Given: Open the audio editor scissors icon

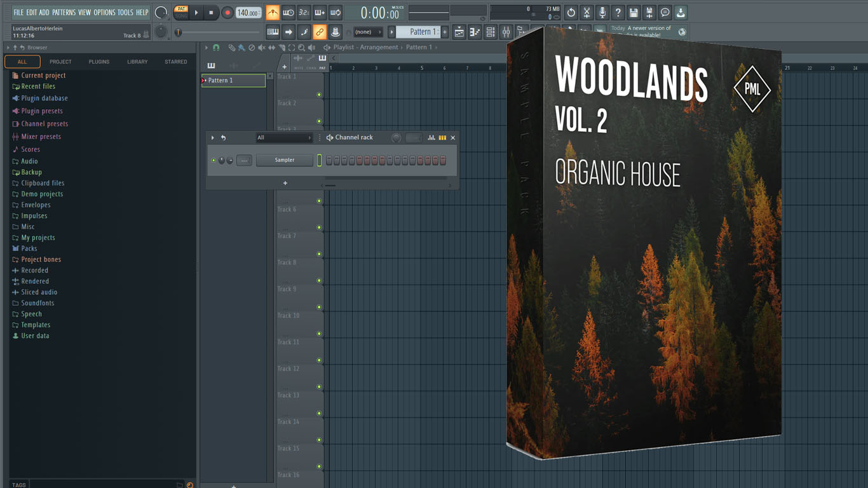Looking at the screenshot, I should click(x=587, y=13).
